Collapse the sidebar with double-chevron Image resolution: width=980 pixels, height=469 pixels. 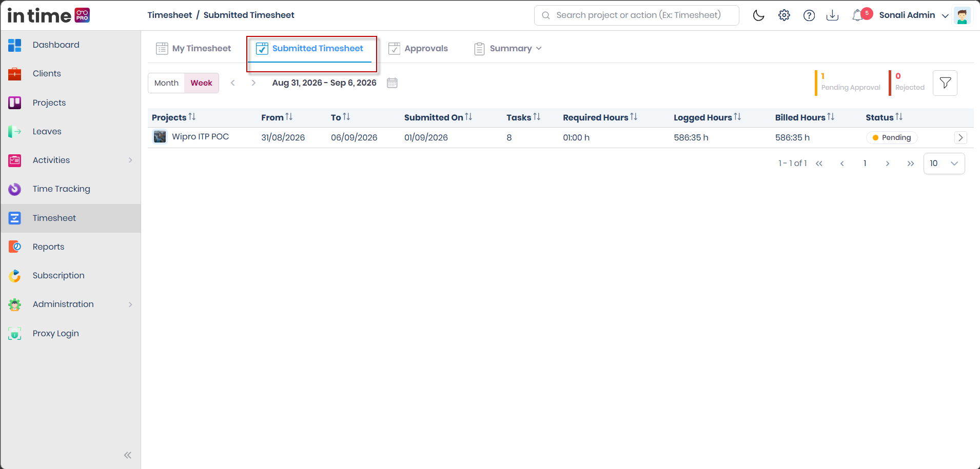(x=128, y=455)
